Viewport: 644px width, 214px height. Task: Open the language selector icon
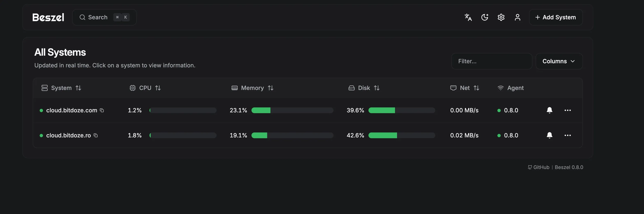(468, 17)
